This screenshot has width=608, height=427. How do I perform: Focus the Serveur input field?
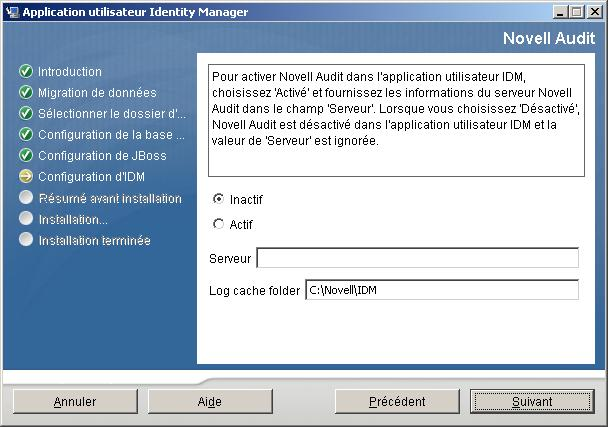tap(418, 258)
